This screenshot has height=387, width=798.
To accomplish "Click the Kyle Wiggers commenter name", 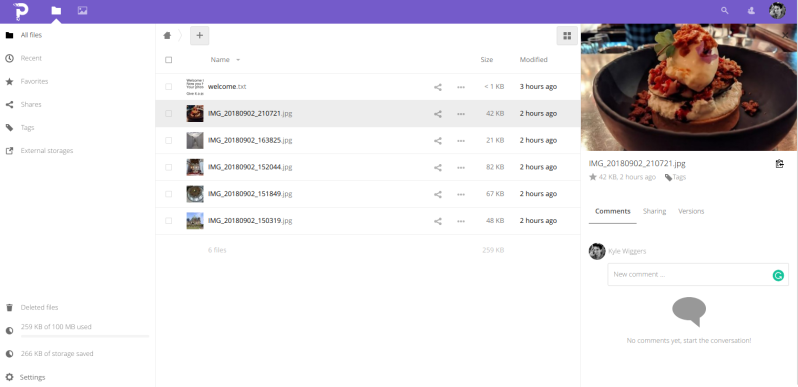I will pyautogui.click(x=627, y=252).
